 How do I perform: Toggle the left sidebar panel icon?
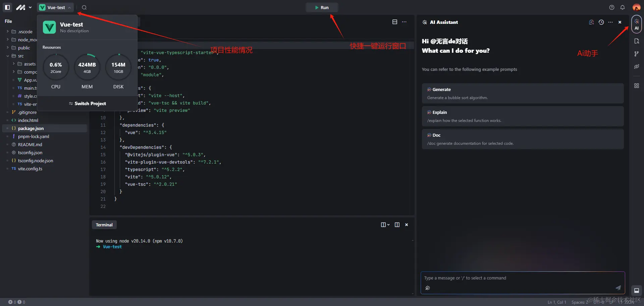(x=7, y=7)
